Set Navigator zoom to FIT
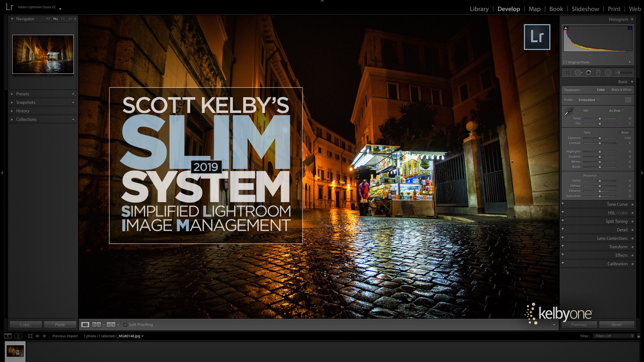 48,19
